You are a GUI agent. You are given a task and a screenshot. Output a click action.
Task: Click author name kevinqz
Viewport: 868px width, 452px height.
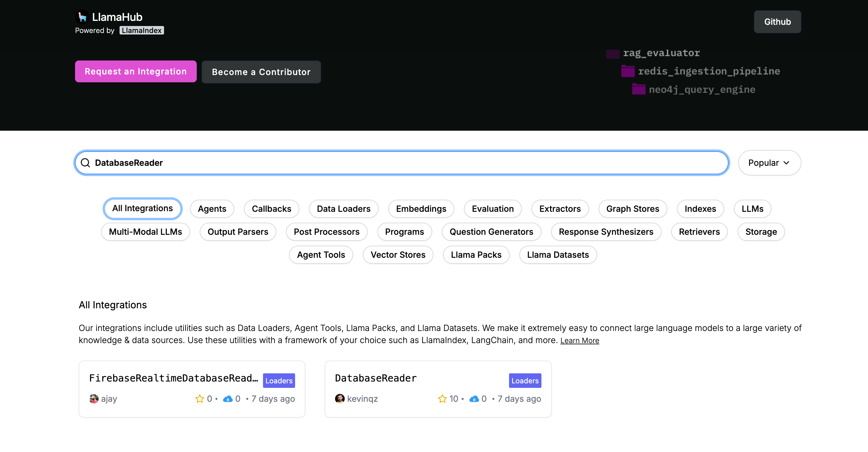click(x=362, y=399)
